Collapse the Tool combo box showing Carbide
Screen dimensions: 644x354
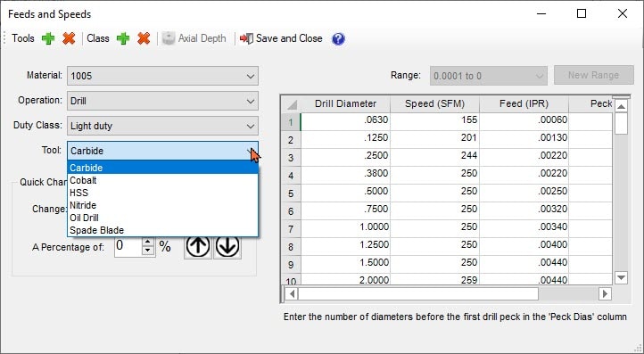162,151
